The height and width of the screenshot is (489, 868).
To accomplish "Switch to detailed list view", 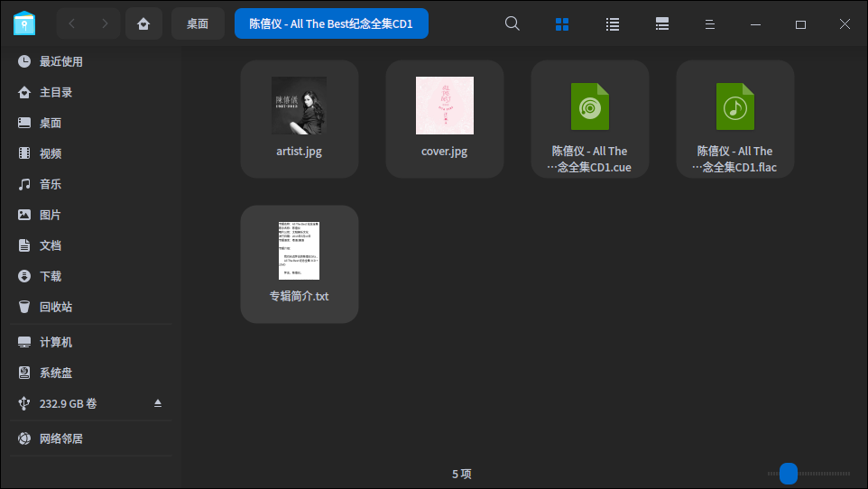I will tap(662, 24).
